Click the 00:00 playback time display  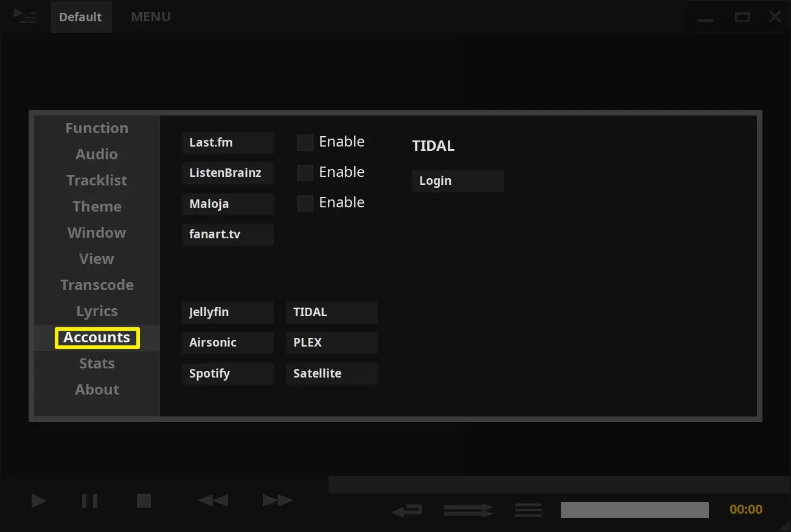click(746, 510)
